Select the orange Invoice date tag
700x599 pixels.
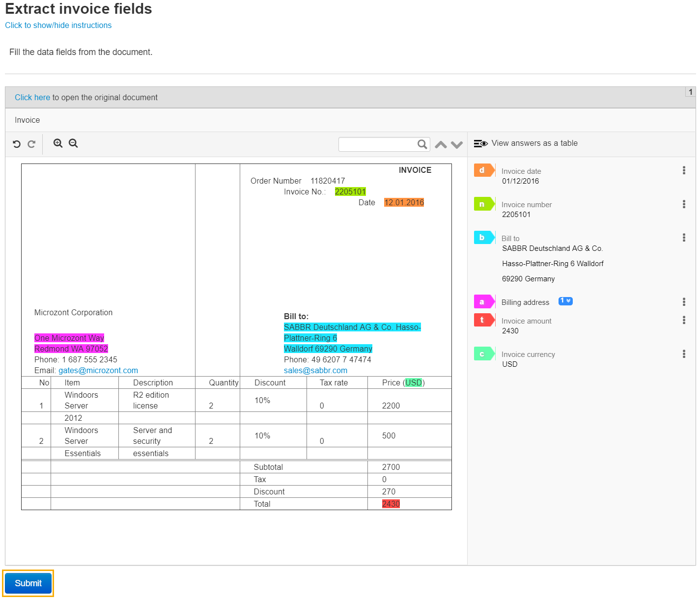coord(484,170)
